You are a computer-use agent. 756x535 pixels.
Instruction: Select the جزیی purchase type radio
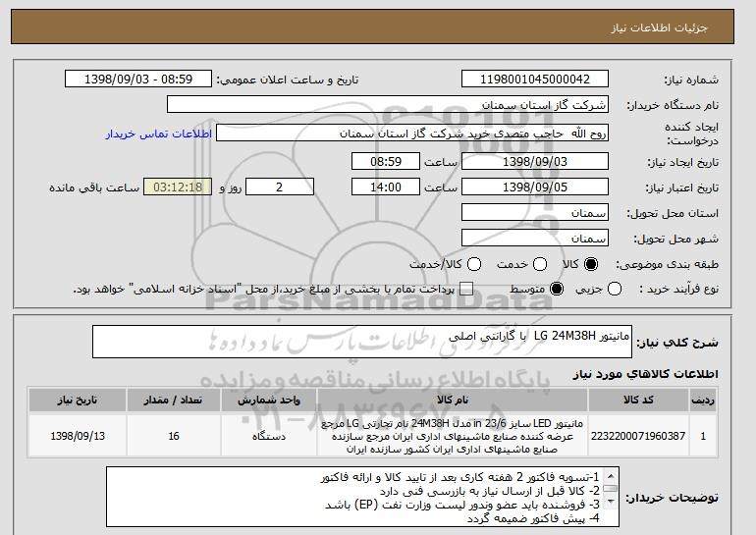(x=615, y=290)
